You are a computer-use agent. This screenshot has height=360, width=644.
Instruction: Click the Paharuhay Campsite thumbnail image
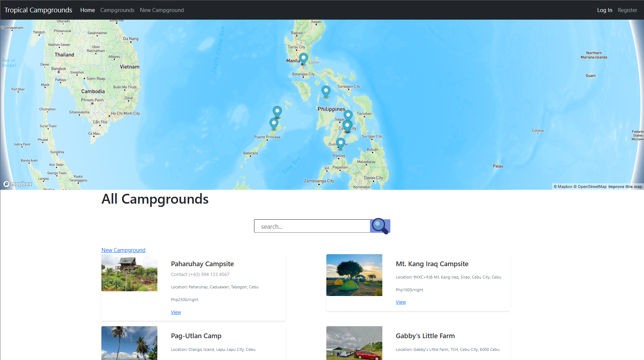tap(129, 273)
